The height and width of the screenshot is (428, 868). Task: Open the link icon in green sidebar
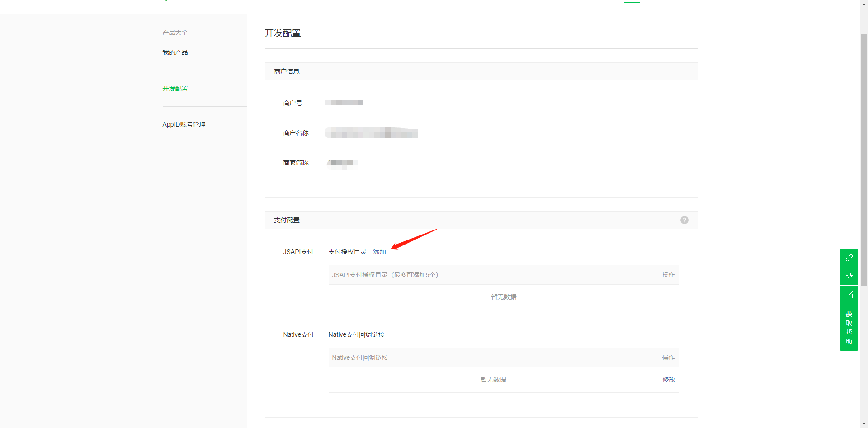pos(849,258)
